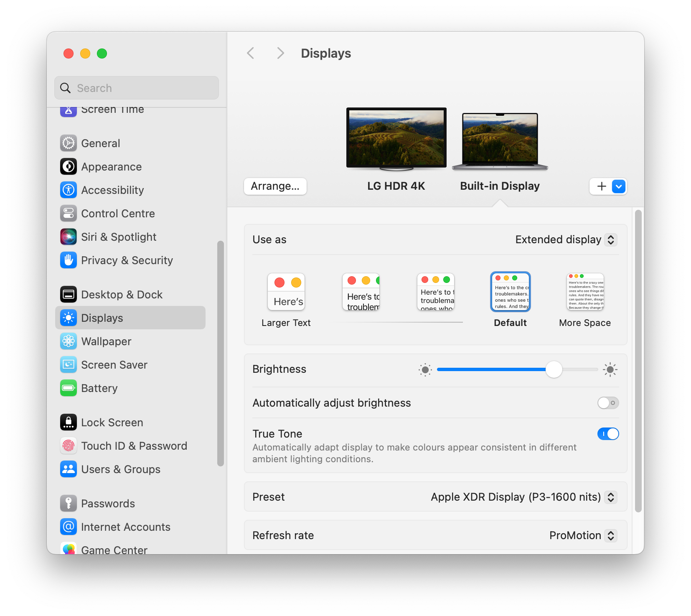Go to Lock Screen settings
691x616 pixels.
pos(130,423)
